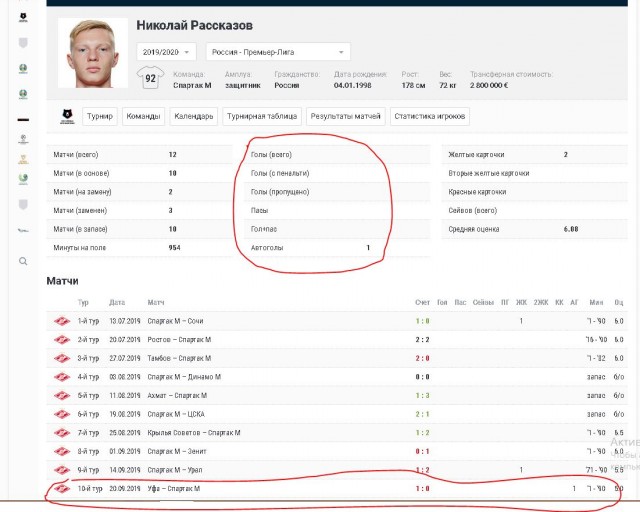Open the Россия - Премьер-Лига tournament dropdown
This screenshot has height=512, width=640.
[278, 52]
